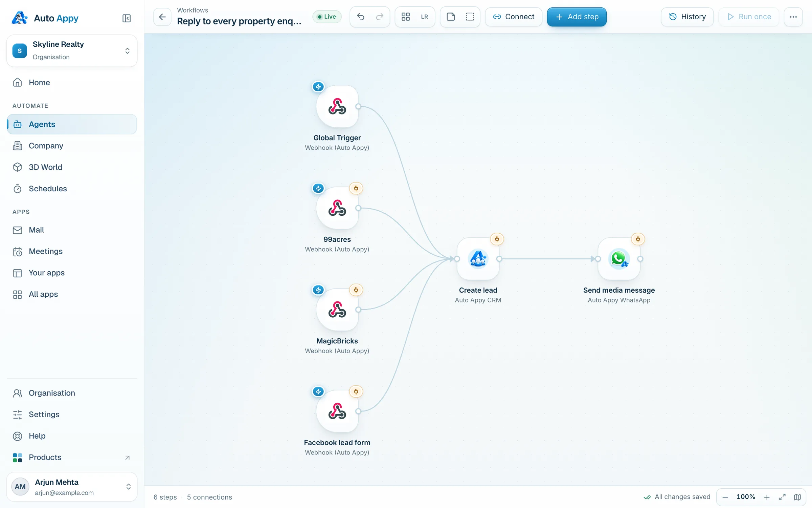Go back with the arrow button
Image resolution: width=812 pixels, height=508 pixels.
162,17
